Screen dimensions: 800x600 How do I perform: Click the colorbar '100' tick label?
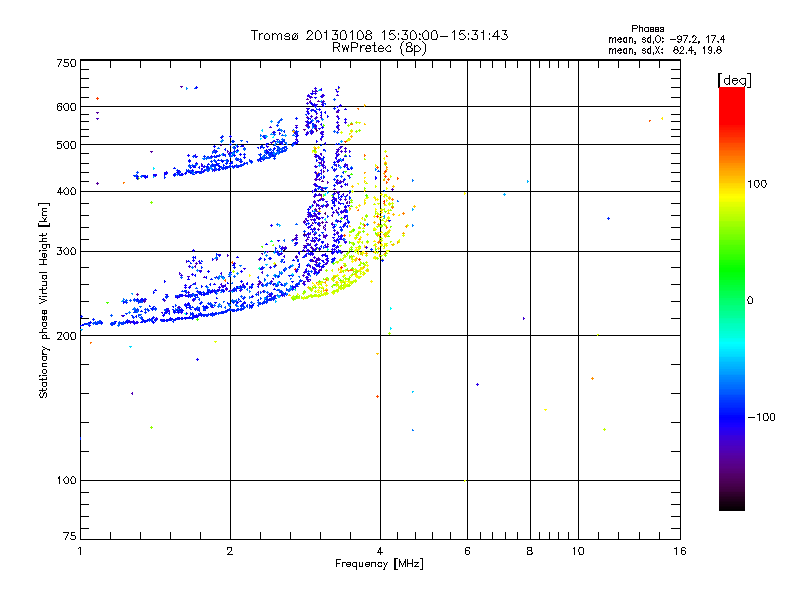point(757,184)
